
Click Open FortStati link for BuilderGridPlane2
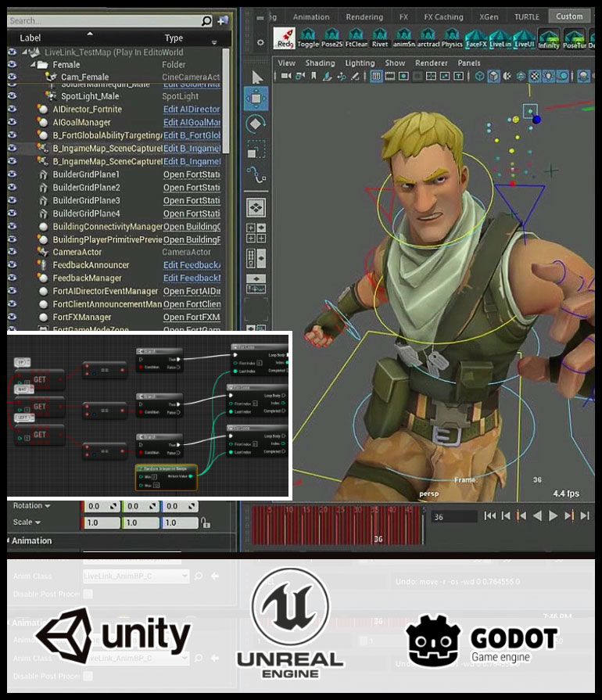click(x=192, y=188)
